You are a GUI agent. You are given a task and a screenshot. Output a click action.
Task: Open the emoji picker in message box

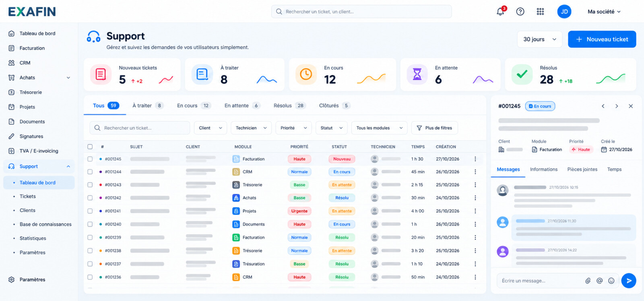(x=611, y=281)
